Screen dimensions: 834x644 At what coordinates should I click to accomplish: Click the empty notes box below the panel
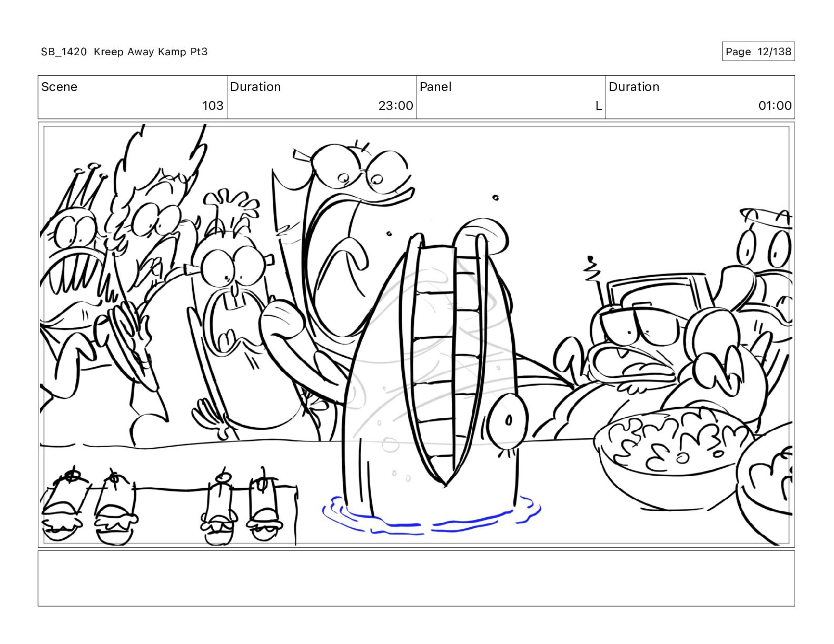416,578
